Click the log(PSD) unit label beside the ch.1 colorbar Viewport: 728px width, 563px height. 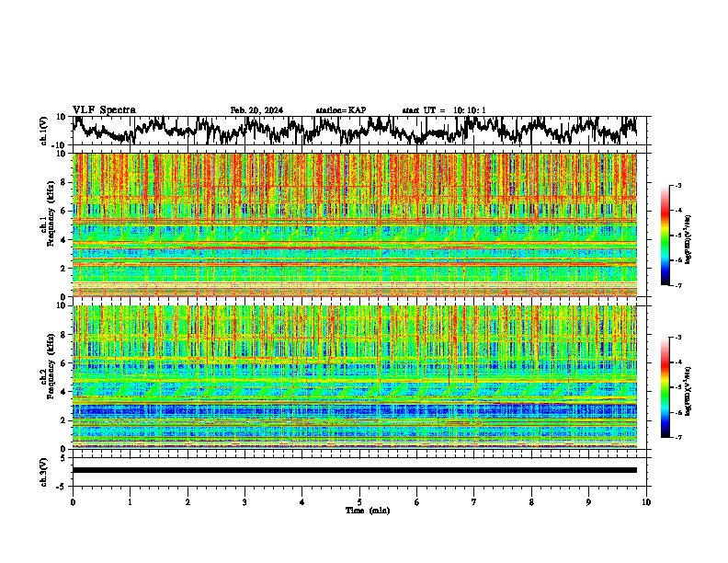pos(688,239)
